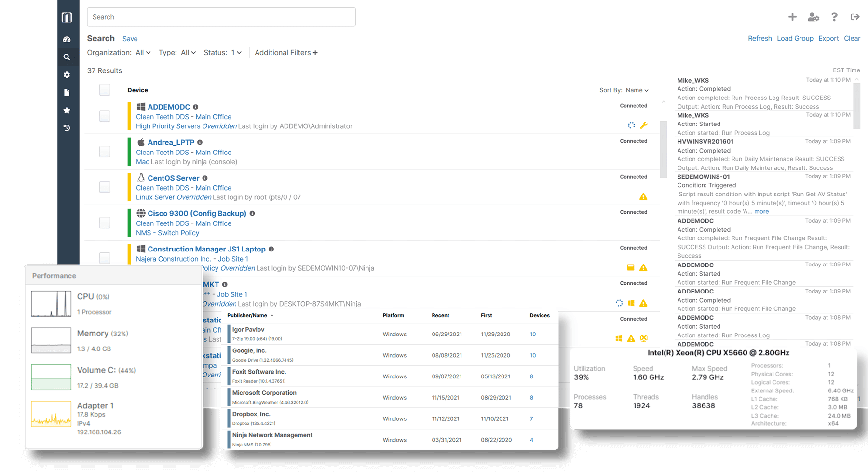Check the checkbox next to Andrea_LPTP
Screen dimensions: 868x474
coord(105,151)
